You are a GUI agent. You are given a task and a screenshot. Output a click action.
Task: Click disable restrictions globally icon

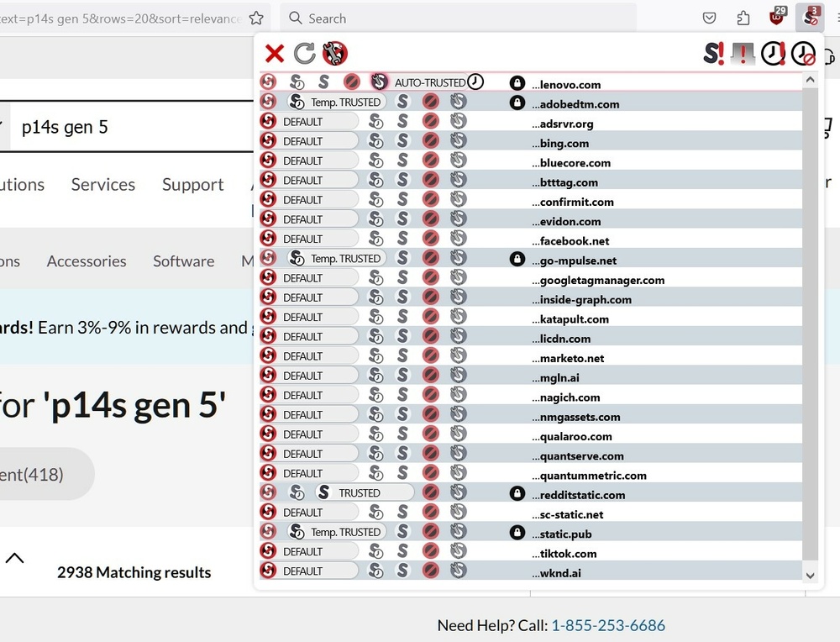714,54
